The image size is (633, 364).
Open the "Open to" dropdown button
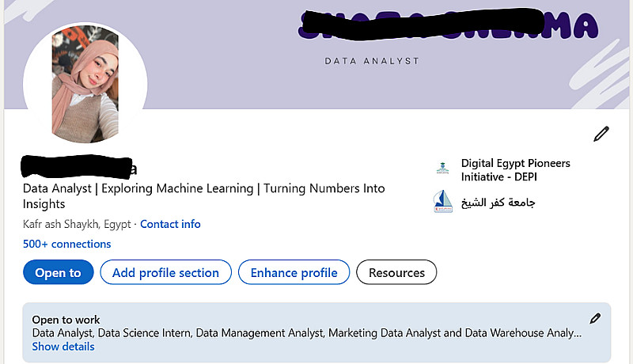(58, 272)
